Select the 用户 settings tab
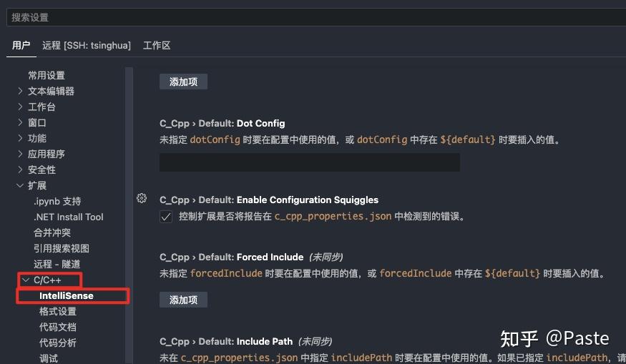 coord(21,46)
